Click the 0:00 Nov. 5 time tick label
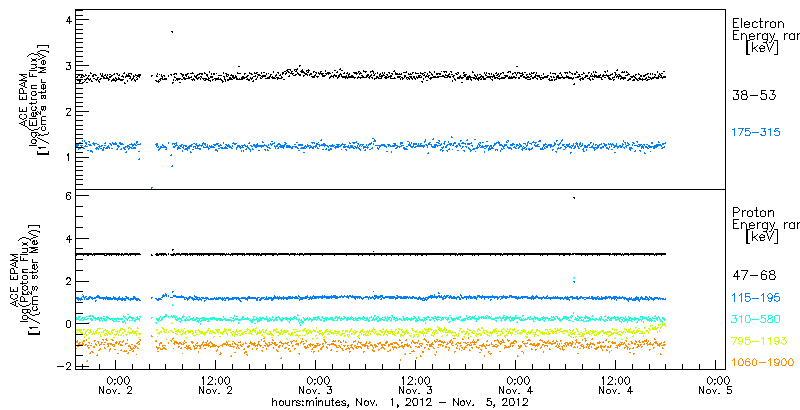The image size is (800, 410). tap(717, 386)
